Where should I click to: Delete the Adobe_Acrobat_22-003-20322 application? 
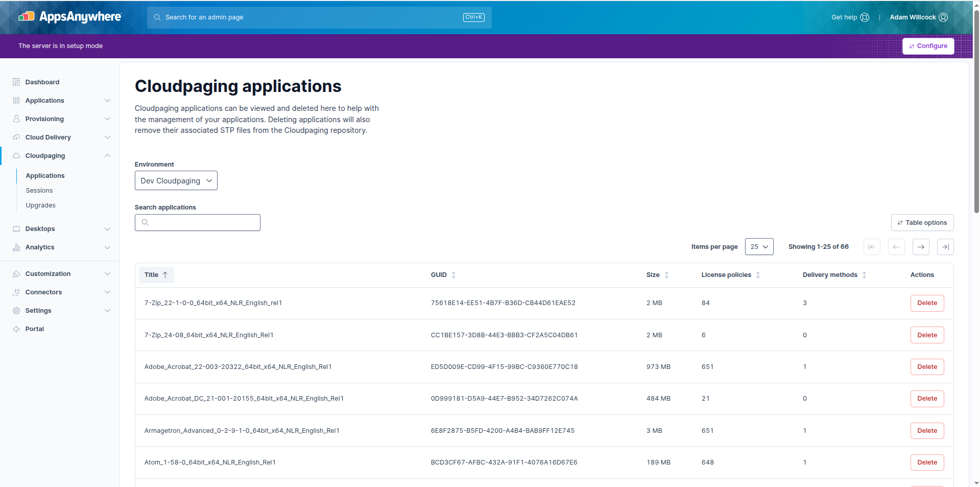pyautogui.click(x=927, y=367)
